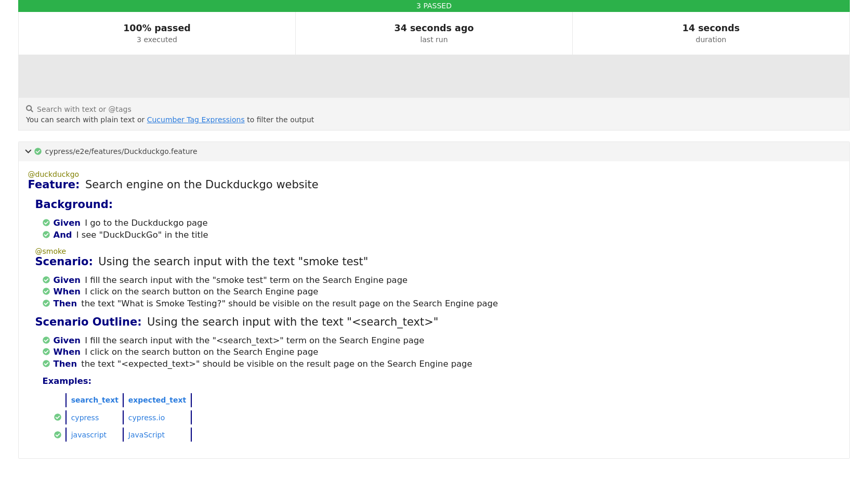Select the expected_text column header
The image size is (868, 491).
point(157,400)
